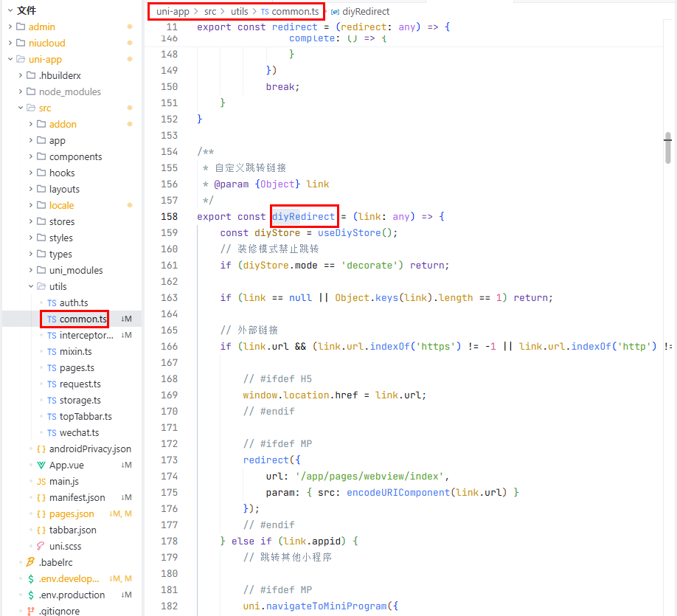This screenshot has width=677, height=616.
Task: Collapse the src folder chevron
Action: [x=21, y=108]
